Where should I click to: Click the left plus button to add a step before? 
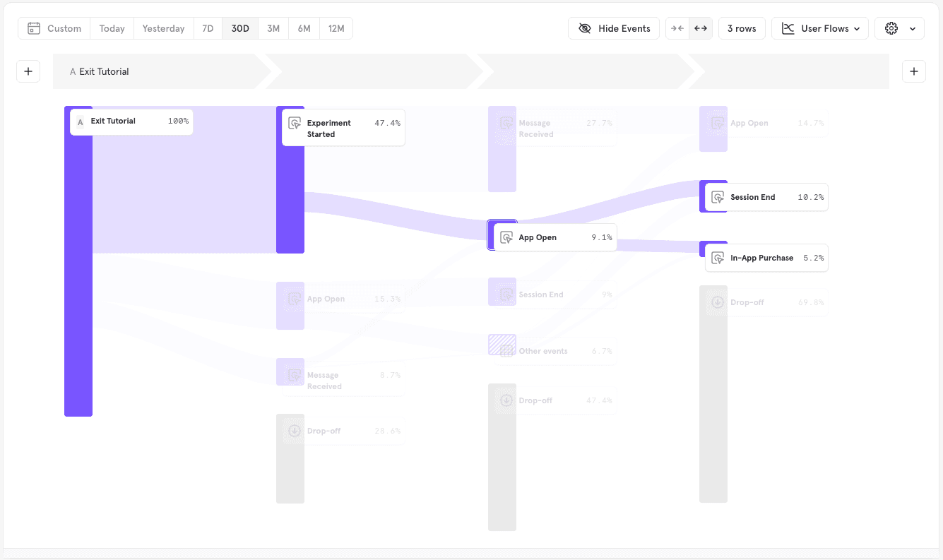(28, 71)
